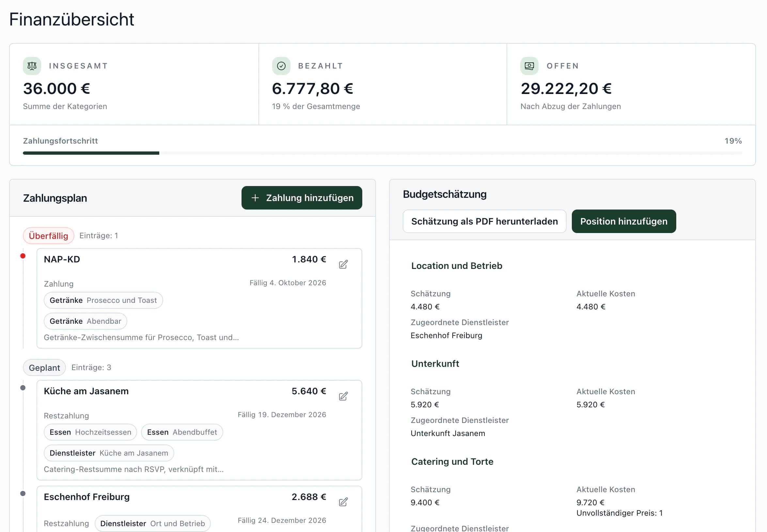Open the NAP-KD payment title
The width and height of the screenshot is (767, 532).
click(62, 259)
